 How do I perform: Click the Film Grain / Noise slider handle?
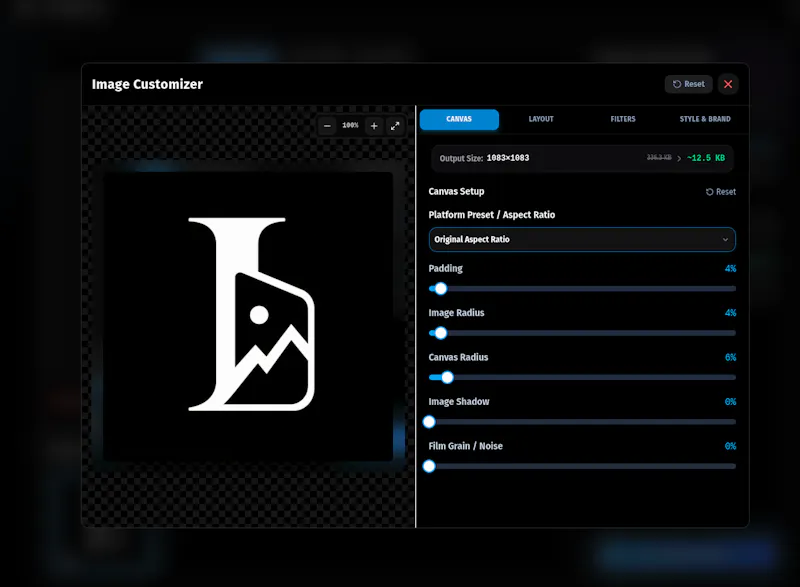(x=429, y=466)
